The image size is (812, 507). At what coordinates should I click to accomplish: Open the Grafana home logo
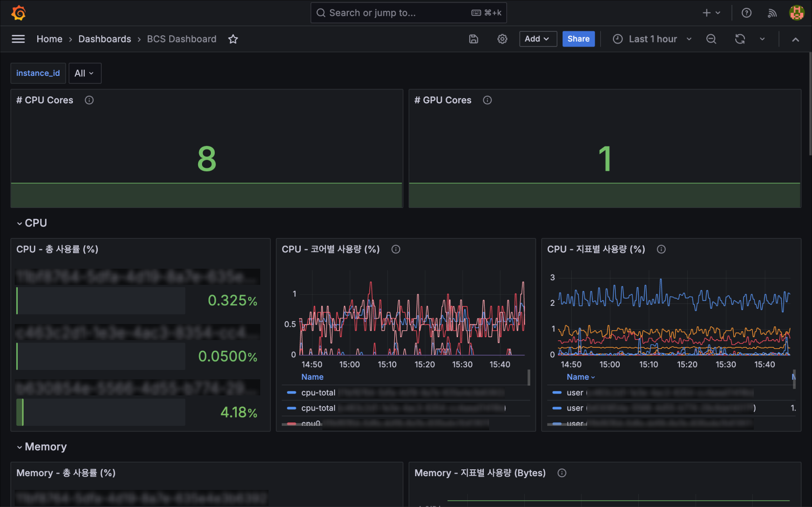(x=19, y=13)
